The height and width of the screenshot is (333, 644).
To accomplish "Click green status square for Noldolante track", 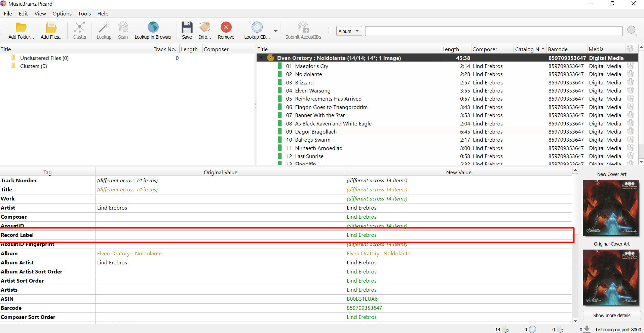I will click(x=280, y=74).
